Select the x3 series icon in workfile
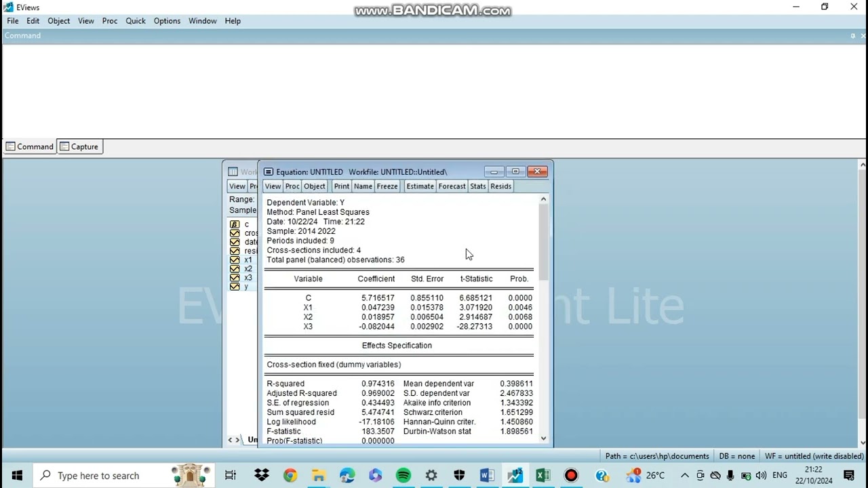 235,277
